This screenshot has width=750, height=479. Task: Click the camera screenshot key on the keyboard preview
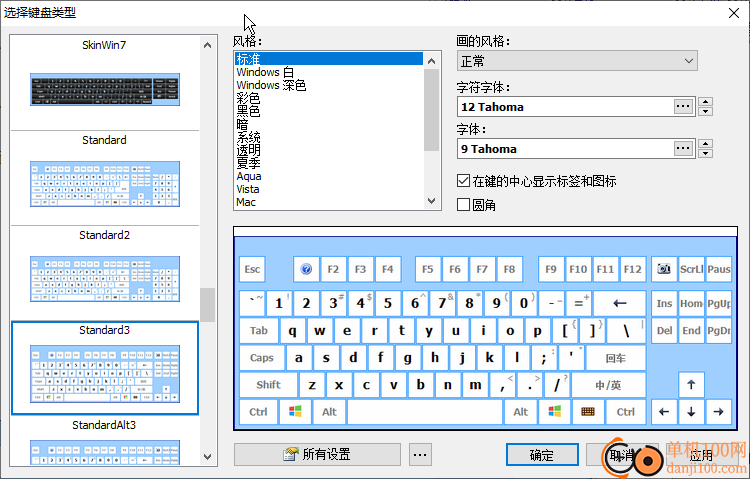pyautogui.click(x=664, y=269)
